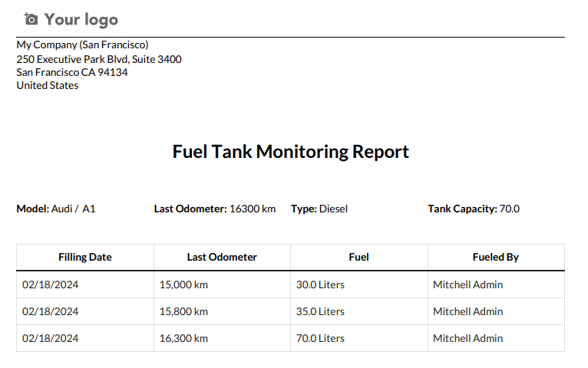Click 'United States' country line

[48, 85]
